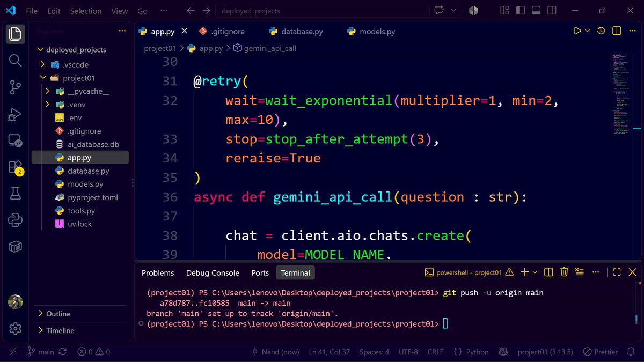Maximize the terminal panel size
This screenshot has width=644, height=362.
pyautogui.click(x=617, y=272)
